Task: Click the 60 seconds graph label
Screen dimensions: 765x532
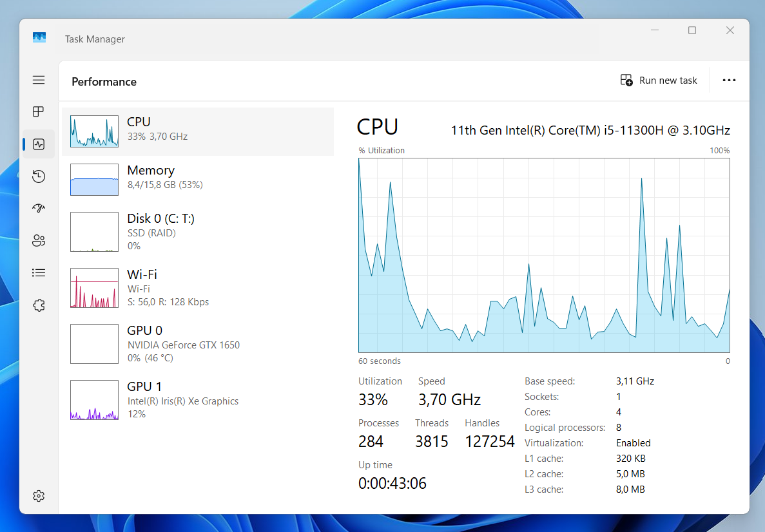Action: pos(379,361)
